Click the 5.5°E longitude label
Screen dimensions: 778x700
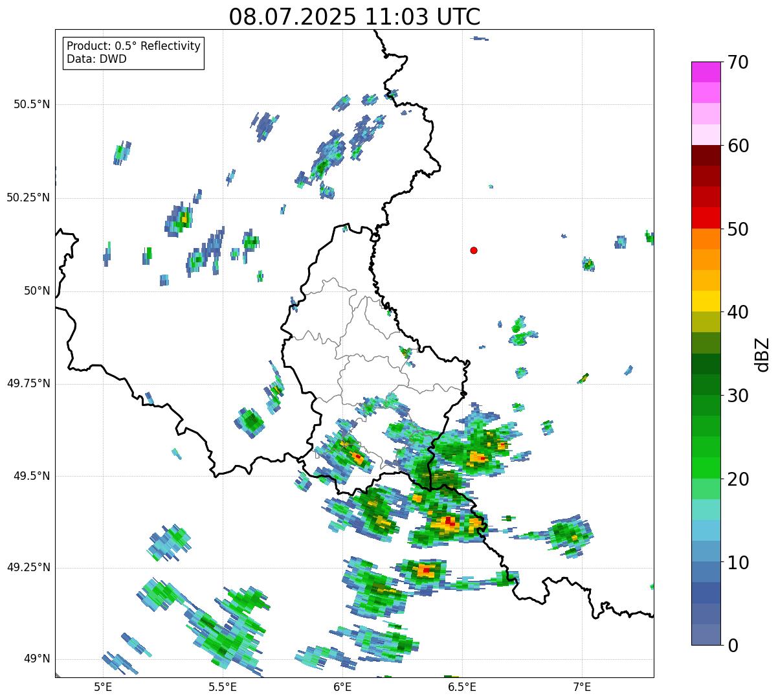coord(223,686)
